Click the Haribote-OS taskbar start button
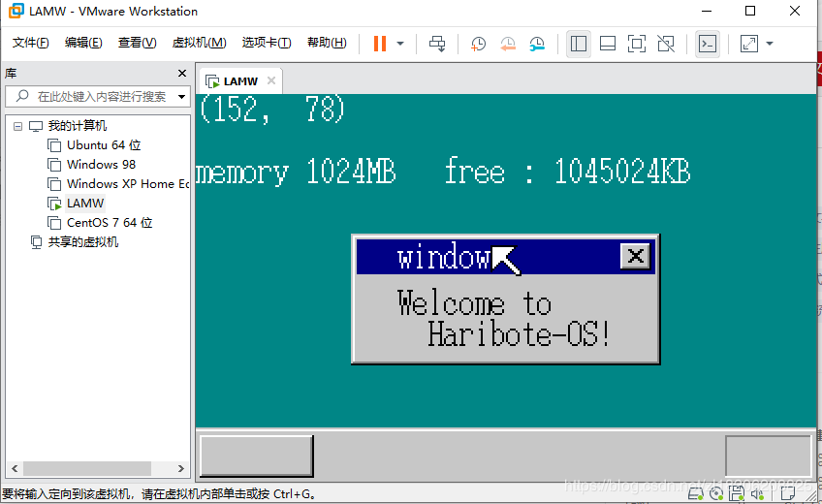 257,456
